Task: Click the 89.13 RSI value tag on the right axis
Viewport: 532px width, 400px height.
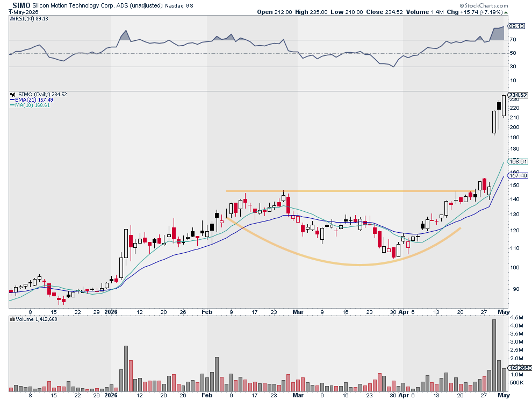Action: [x=516, y=26]
